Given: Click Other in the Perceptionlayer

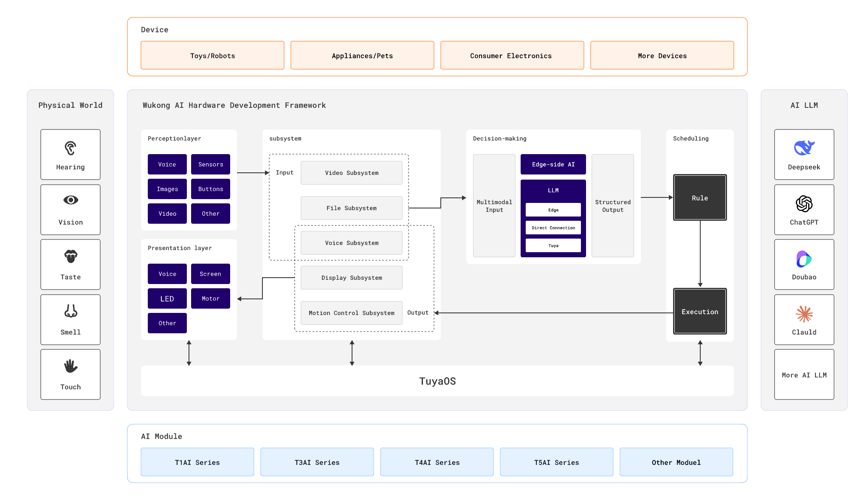Looking at the screenshot, I should (x=211, y=214).
